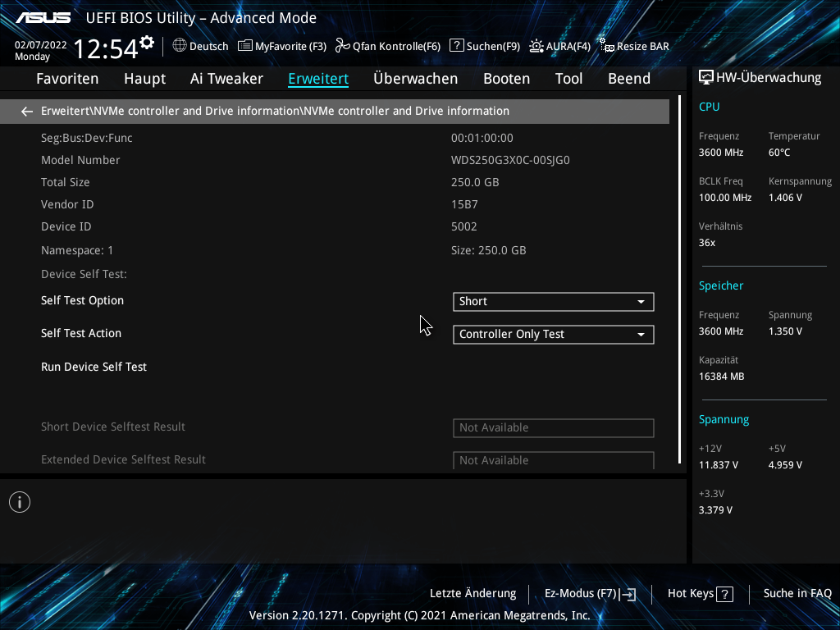Go back using the breadcrumb arrow
This screenshot has height=630, width=840.
tap(26, 111)
